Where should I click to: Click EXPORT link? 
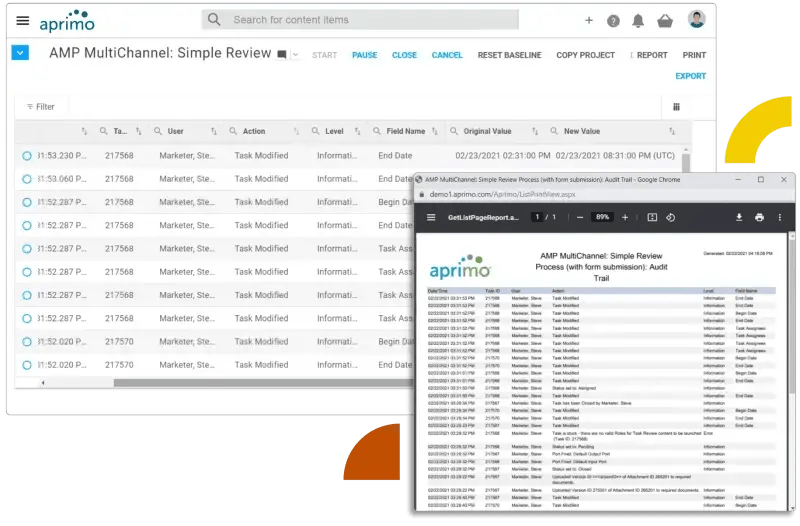pos(691,76)
